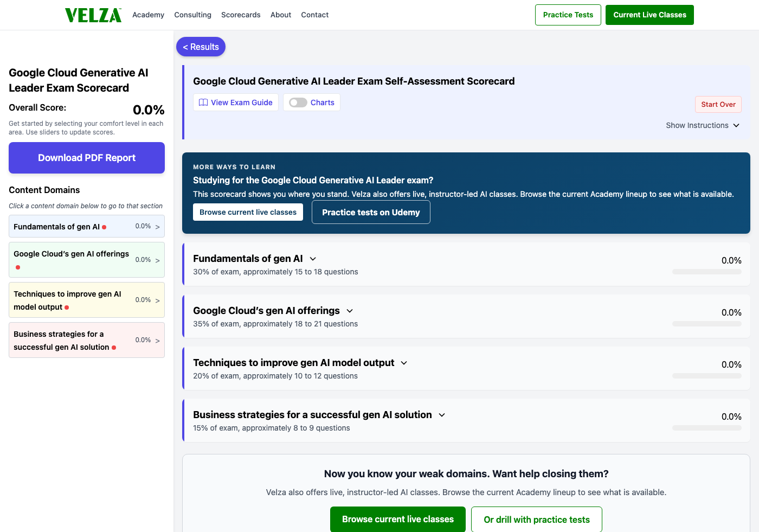Click arrow on sidebar Google Cloud's gen AI offerings card

click(x=158, y=260)
